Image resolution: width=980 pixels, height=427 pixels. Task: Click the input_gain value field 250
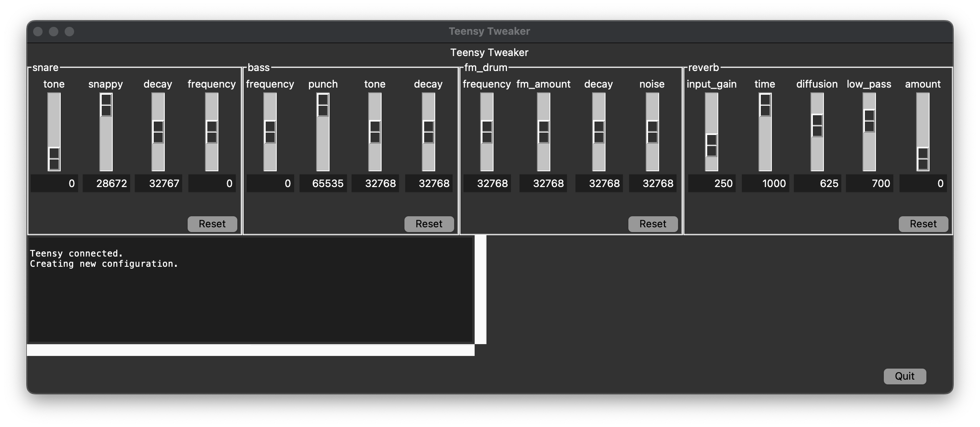(712, 184)
